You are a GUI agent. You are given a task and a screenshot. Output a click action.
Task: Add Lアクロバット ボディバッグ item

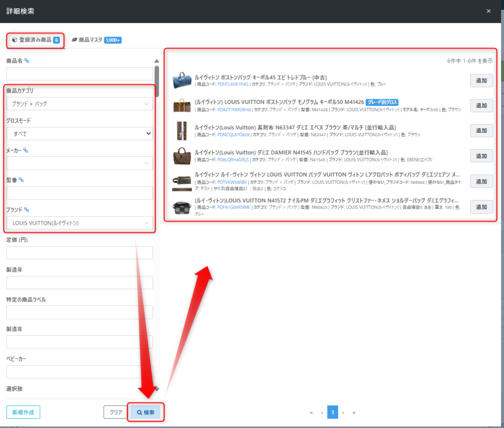click(x=481, y=181)
